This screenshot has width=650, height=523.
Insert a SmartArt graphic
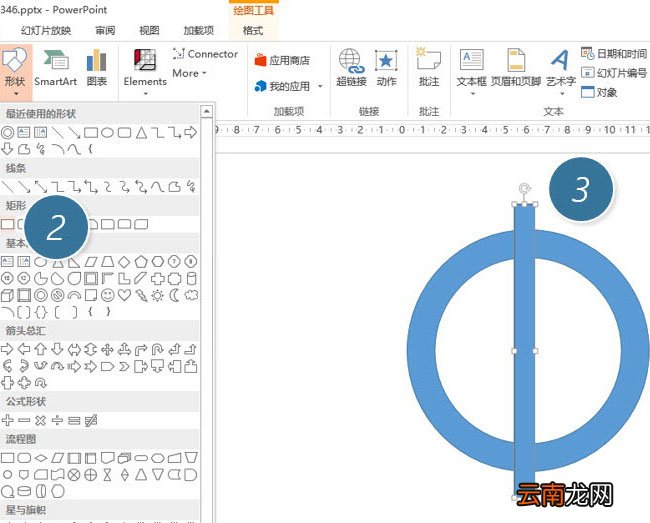[x=56, y=68]
